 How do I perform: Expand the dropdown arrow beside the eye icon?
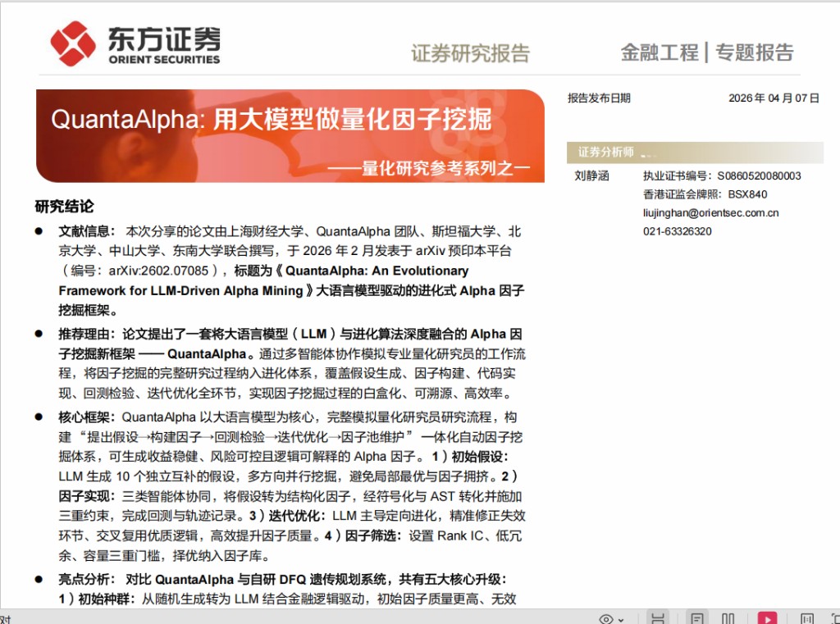(x=621, y=620)
